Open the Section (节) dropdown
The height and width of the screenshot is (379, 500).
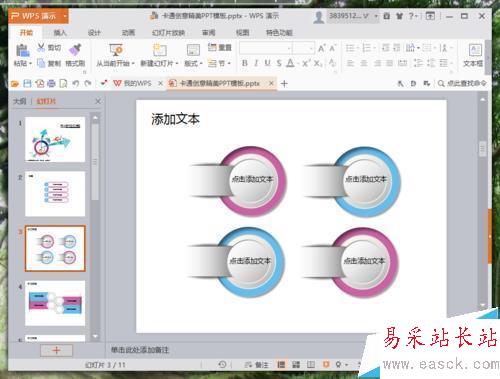(219, 63)
